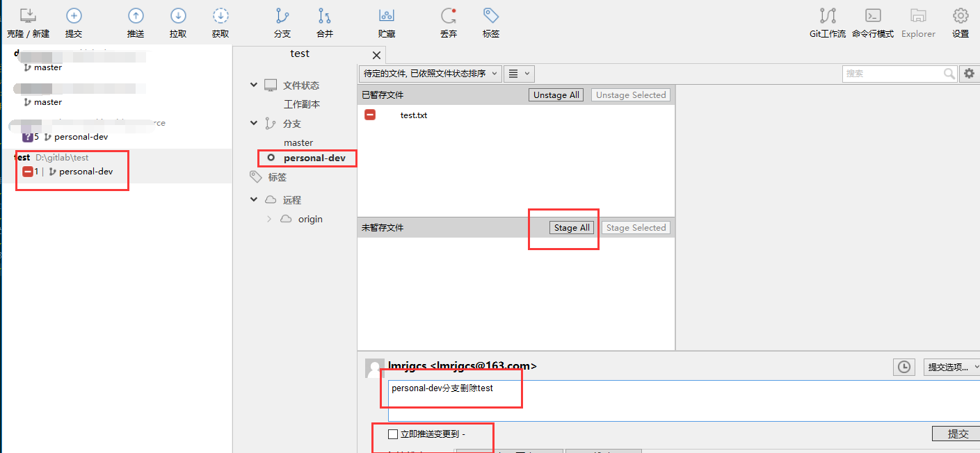
Task: Click the 提交 commit toolbar icon
Action: click(x=74, y=17)
